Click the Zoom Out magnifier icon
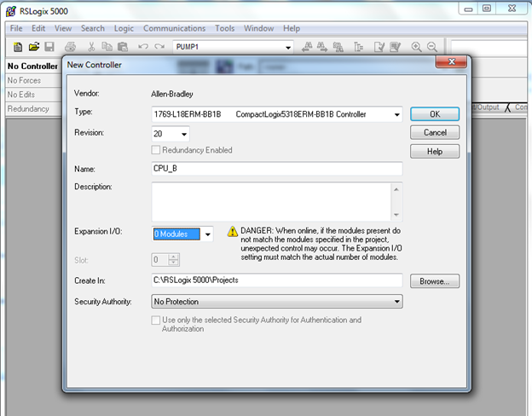Image resolution: width=532 pixels, height=416 pixels. [432, 47]
